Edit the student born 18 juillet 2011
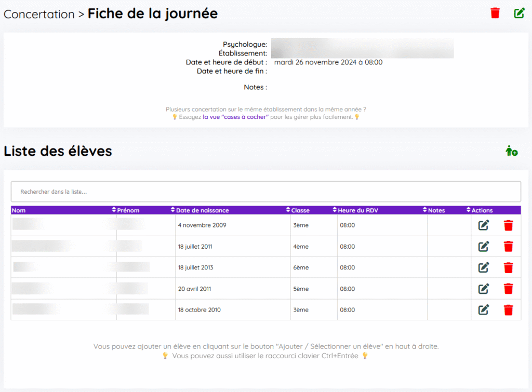Viewport: 532px width, 392px height. coord(484,247)
